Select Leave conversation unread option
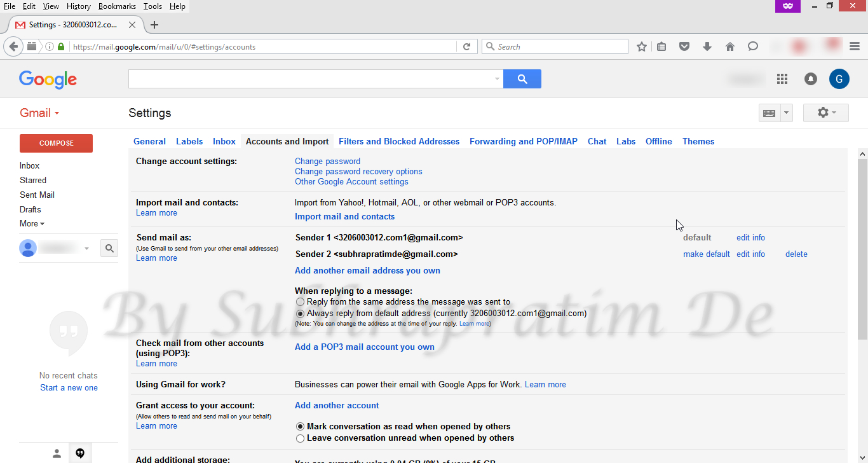The width and height of the screenshot is (868, 463). (301, 438)
